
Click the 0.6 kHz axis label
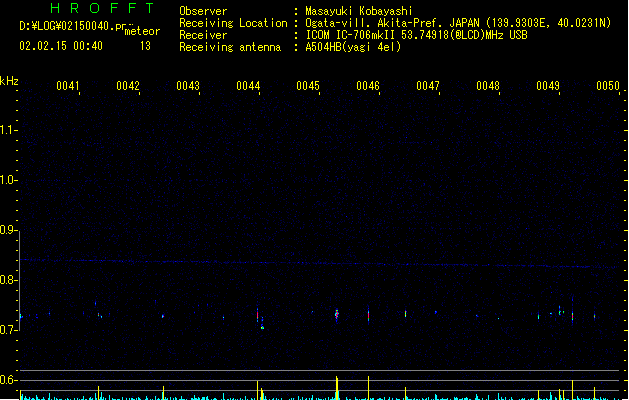point(8,380)
